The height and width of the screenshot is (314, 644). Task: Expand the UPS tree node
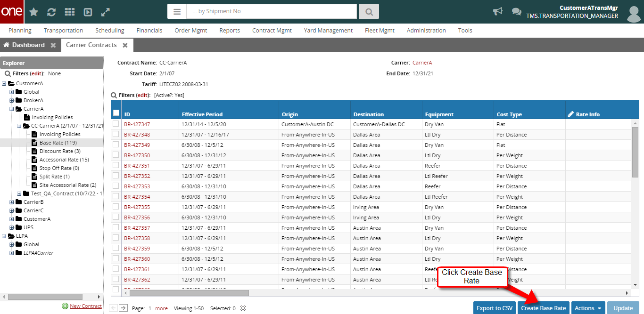[x=12, y=227]
